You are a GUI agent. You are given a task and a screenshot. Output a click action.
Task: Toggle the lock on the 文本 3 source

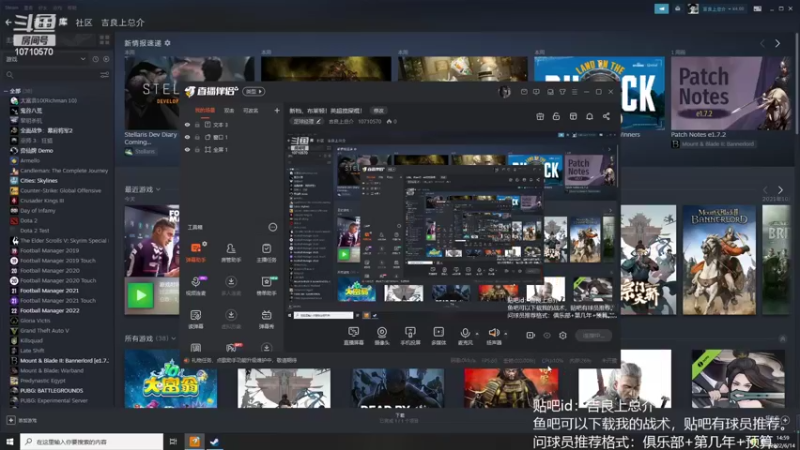pos(197,124)
